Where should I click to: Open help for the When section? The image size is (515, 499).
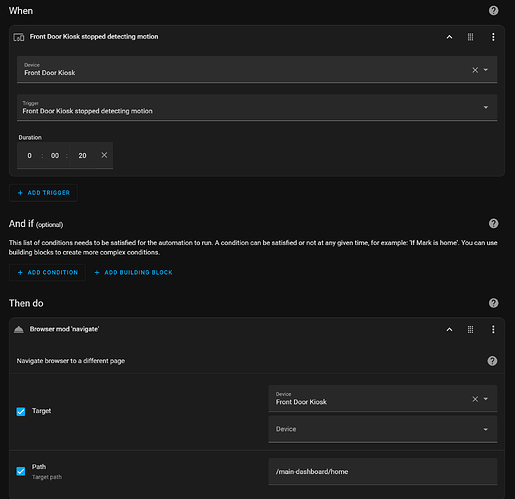click(x=493, y=11)
